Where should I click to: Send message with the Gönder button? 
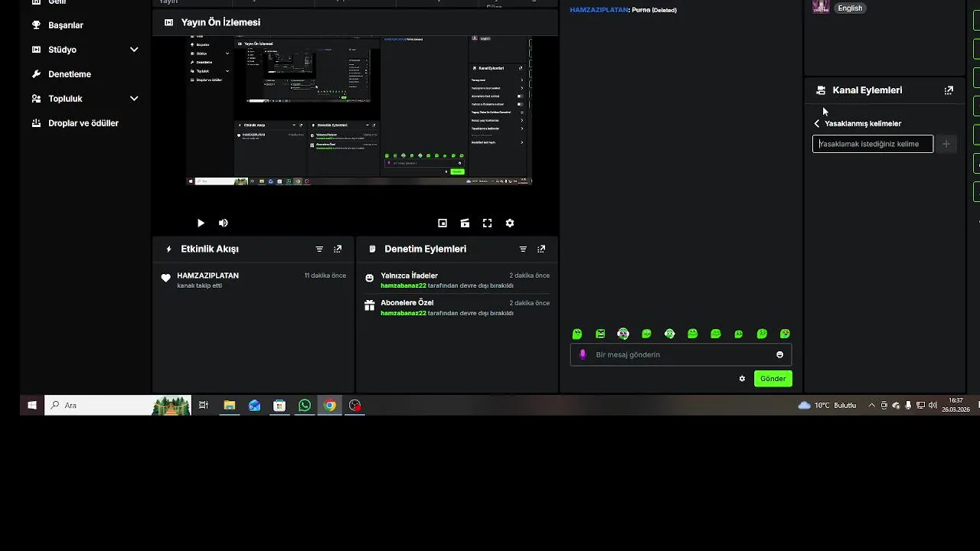773,379
